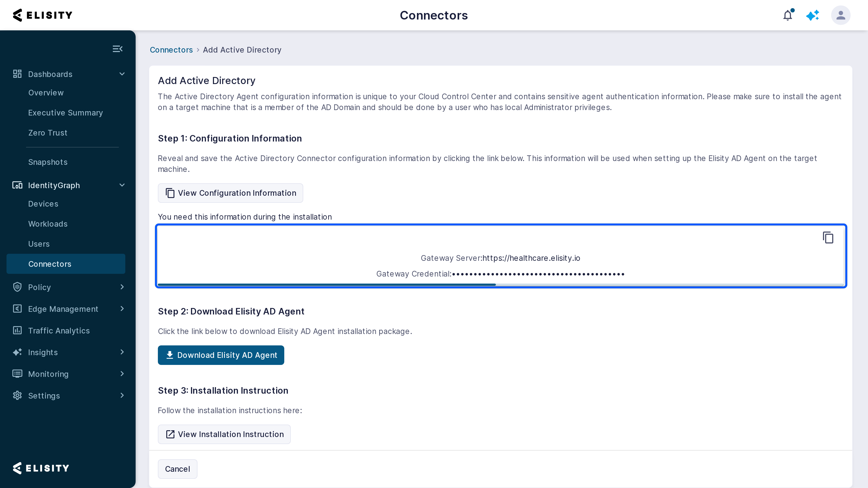Expand the Edge Management chevron
Viewport: 868px width, 488px height.
coord(122,309)
